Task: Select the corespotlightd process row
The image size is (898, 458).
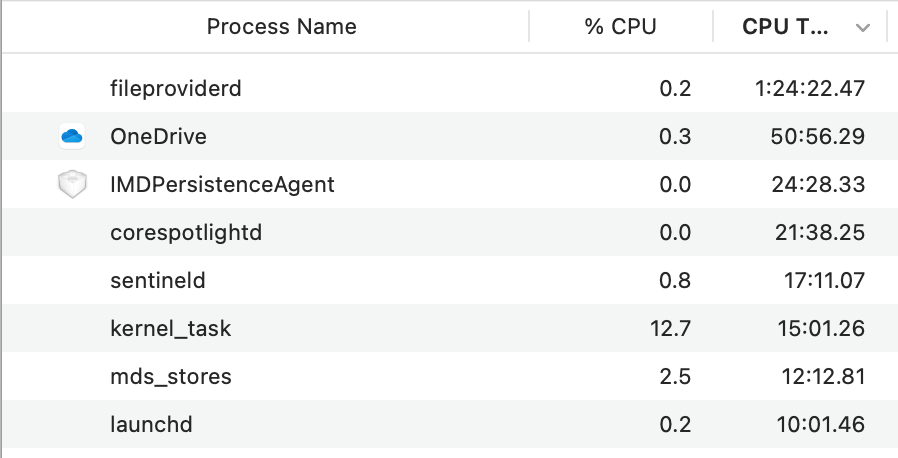Action: (x=449, y=232)
